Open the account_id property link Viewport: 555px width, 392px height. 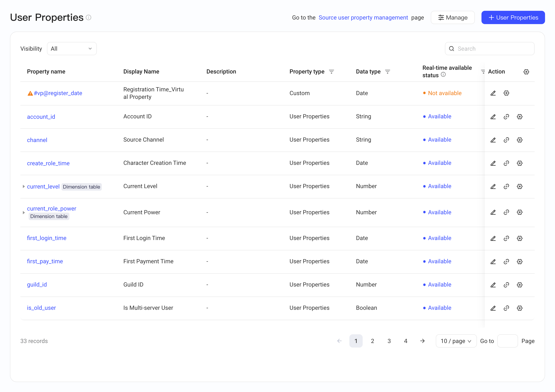point(41,117)
